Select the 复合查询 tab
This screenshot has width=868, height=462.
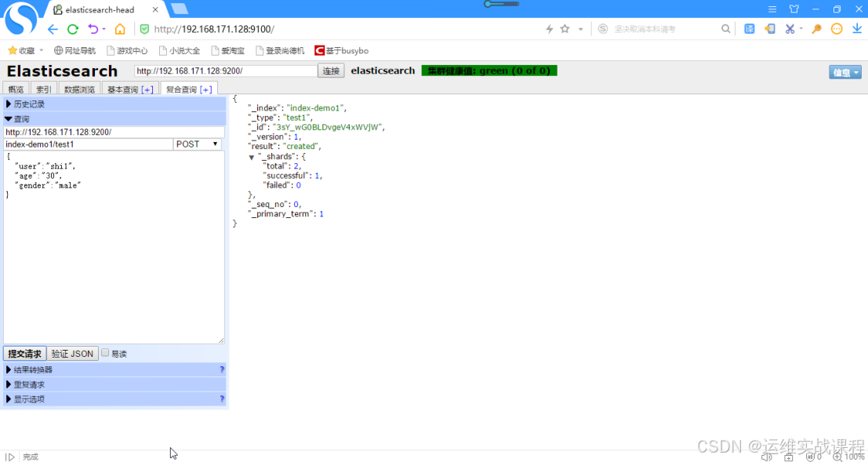tap(182, 89)
